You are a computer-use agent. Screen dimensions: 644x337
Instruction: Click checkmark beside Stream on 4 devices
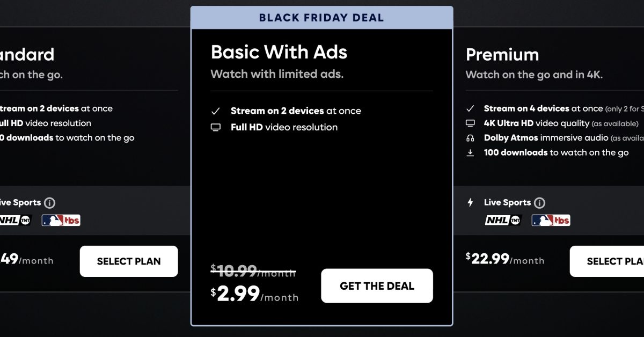471,108
